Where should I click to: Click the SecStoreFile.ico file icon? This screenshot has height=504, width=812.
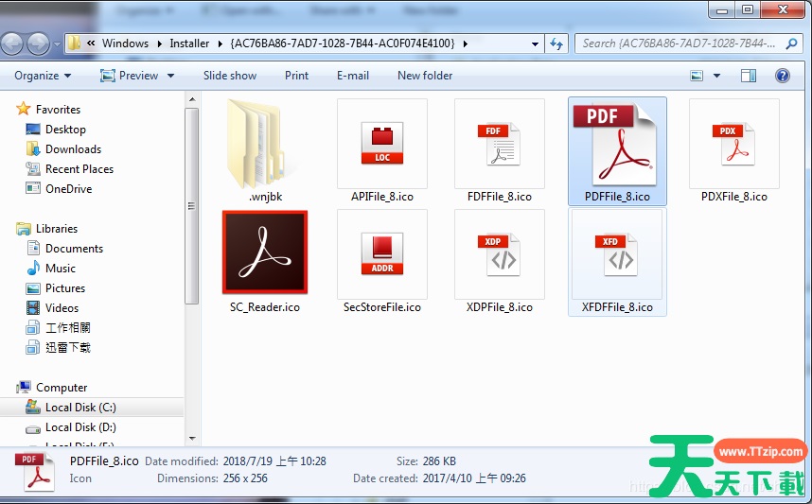(381, 254)
